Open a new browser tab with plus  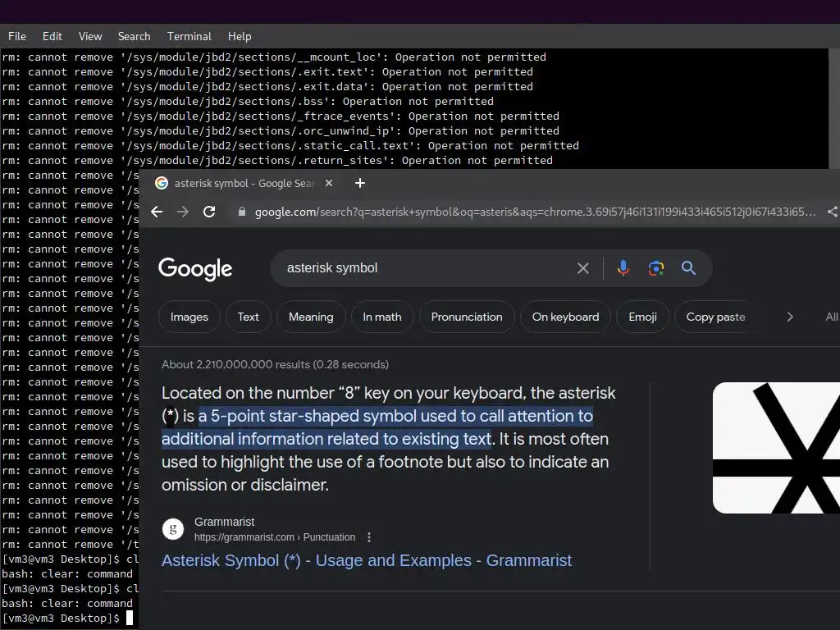360,183
